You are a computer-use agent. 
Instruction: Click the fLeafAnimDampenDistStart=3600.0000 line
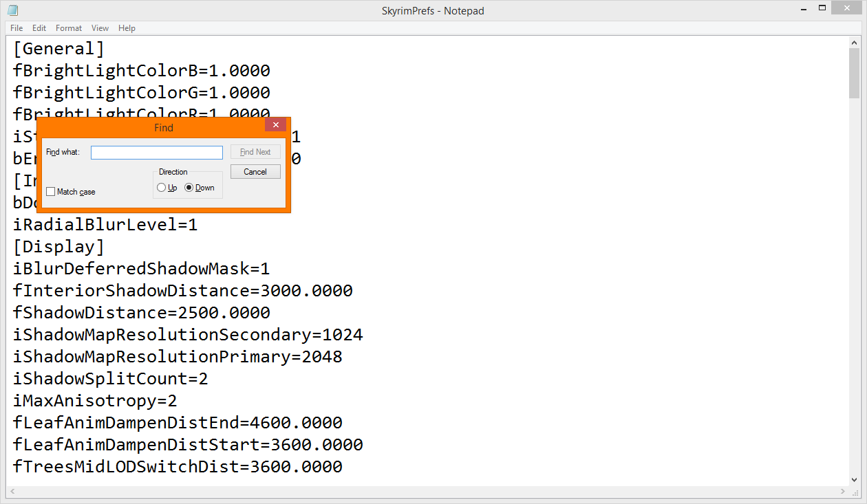click(188, 445)
